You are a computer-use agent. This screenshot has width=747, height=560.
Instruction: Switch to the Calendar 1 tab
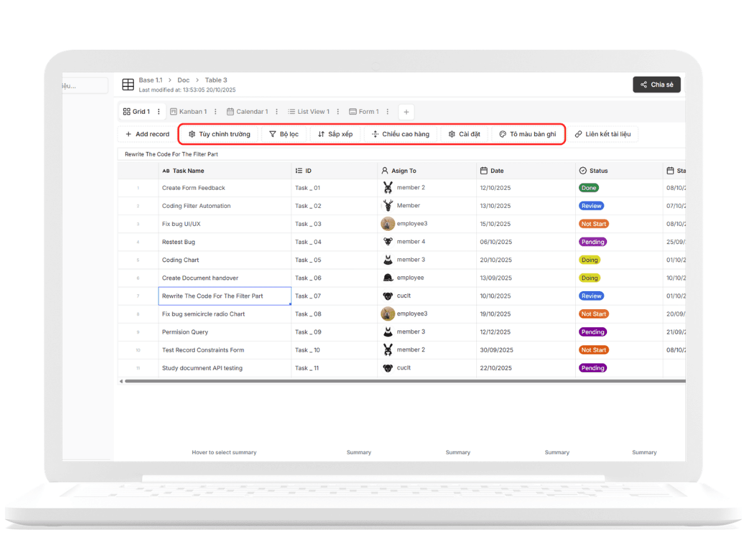[248, 112]
